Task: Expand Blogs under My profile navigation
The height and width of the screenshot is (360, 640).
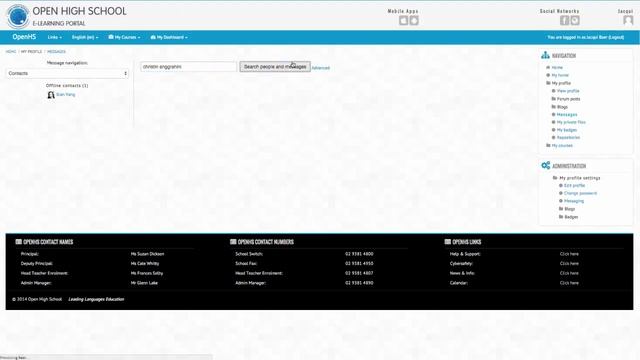Action: (x=562, y=107)
